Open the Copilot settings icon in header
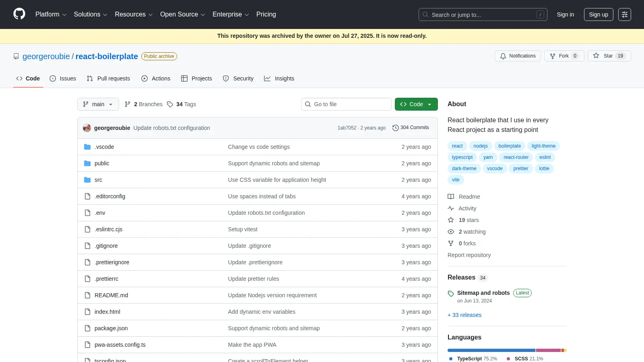Viewport: 644px width, 362px height. (x=625, y=14)
